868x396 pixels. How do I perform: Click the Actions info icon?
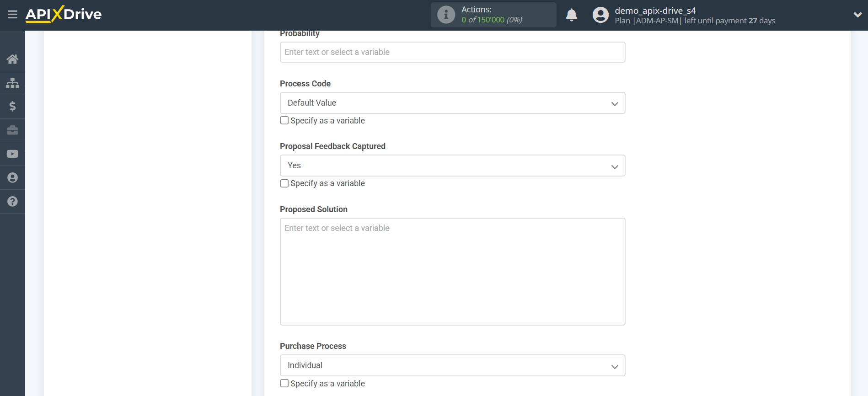click(446, 15)
